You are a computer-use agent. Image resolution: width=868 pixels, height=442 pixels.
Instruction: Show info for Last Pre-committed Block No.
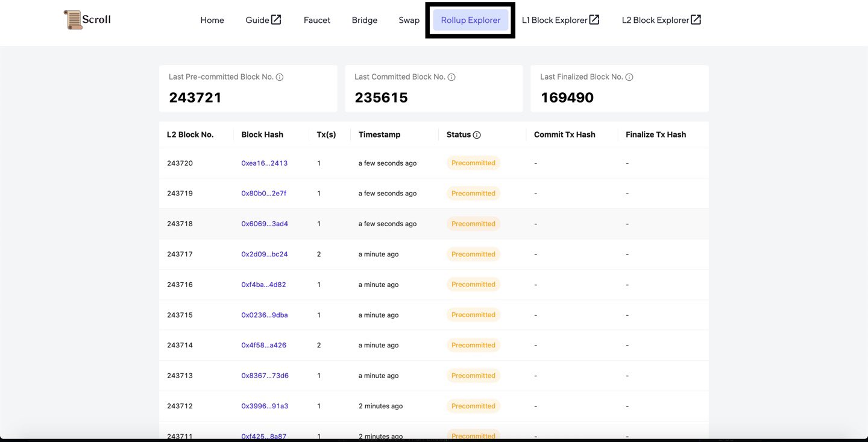[x=280, y=77]
